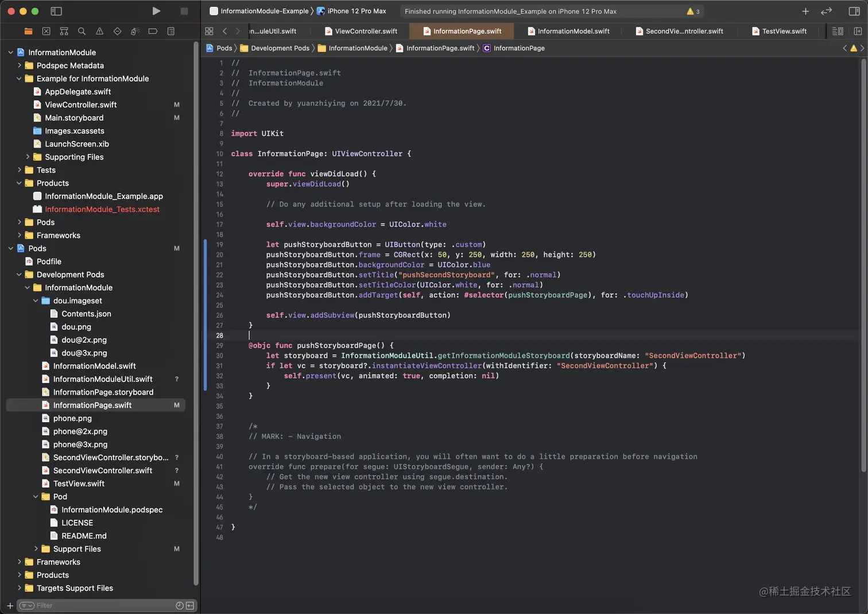Collapse the dou.imageset folder
Image resolution: width=868 pixels, height=614 pixels.
point(36,300)
